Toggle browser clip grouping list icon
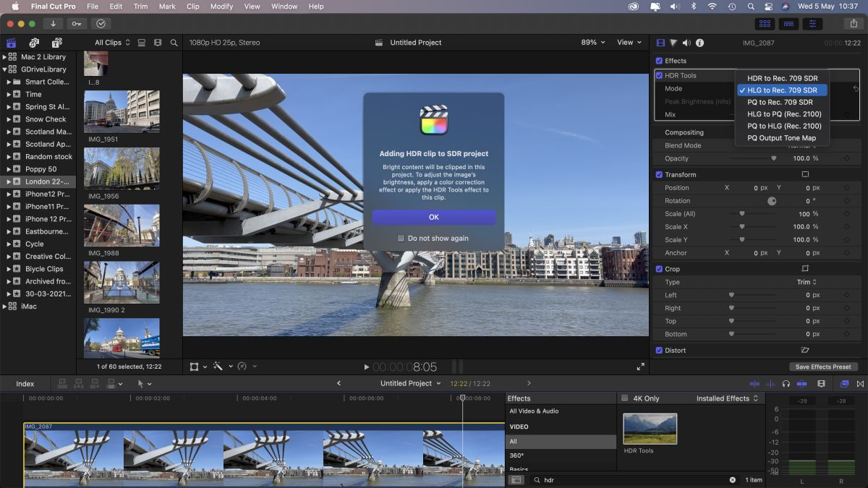 click(x=142, y=43)
